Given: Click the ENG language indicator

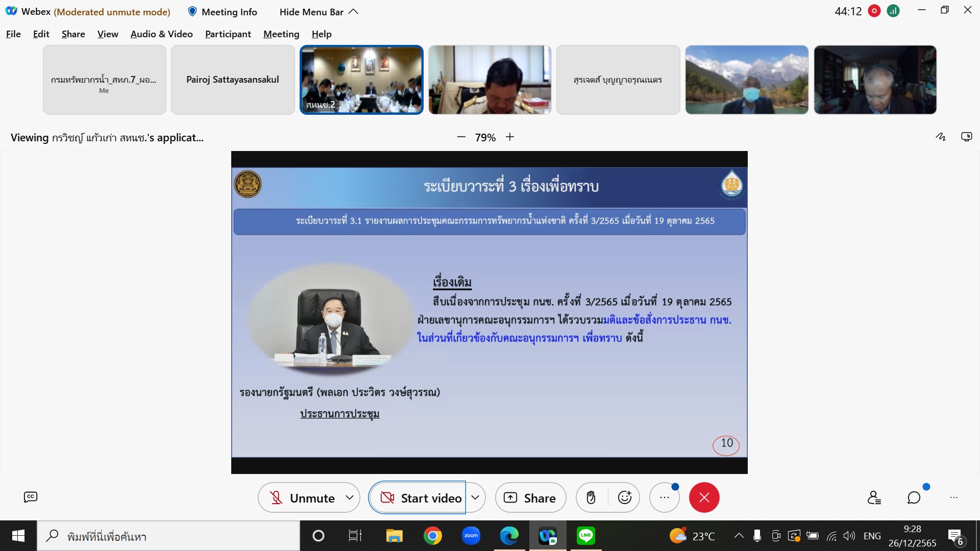Looking at the screenshot, I should click(872, 536).
